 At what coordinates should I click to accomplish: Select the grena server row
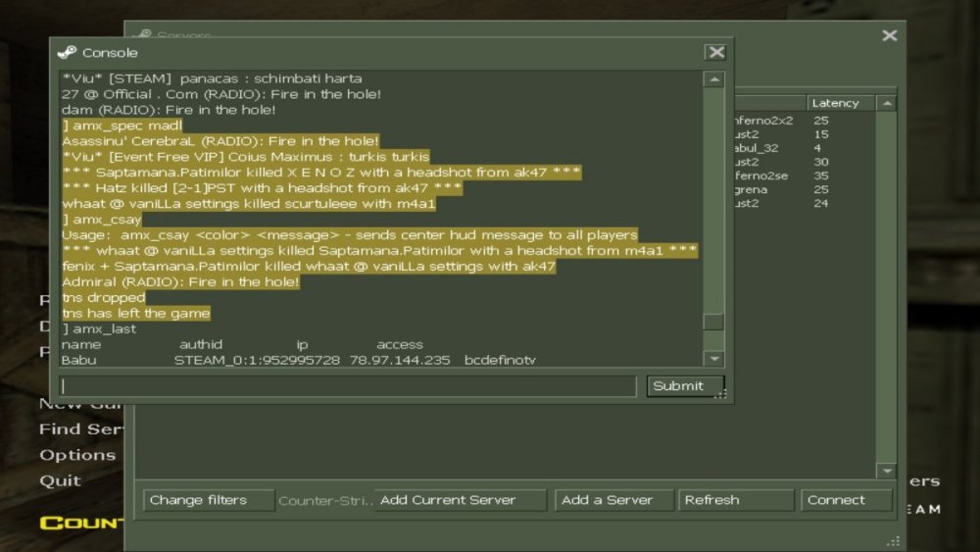tap(805, 189)
